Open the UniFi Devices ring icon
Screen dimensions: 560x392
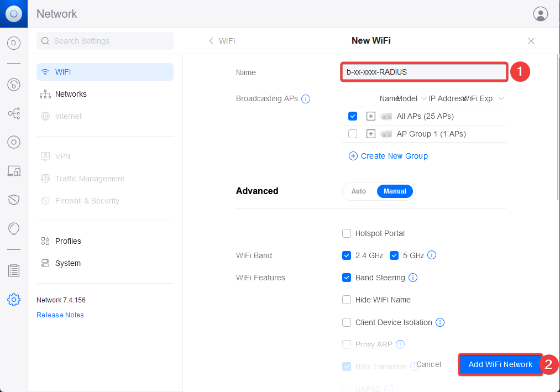click(x=14, y=142)
